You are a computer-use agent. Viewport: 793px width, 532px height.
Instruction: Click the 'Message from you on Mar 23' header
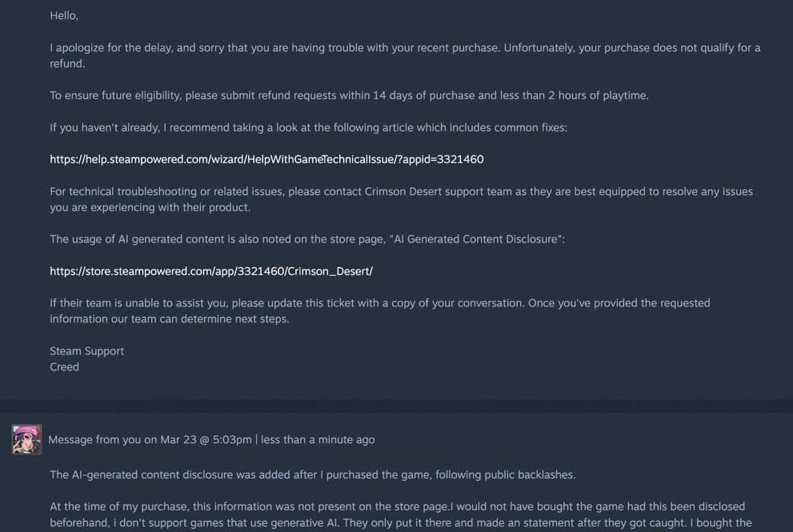point(149,439)
